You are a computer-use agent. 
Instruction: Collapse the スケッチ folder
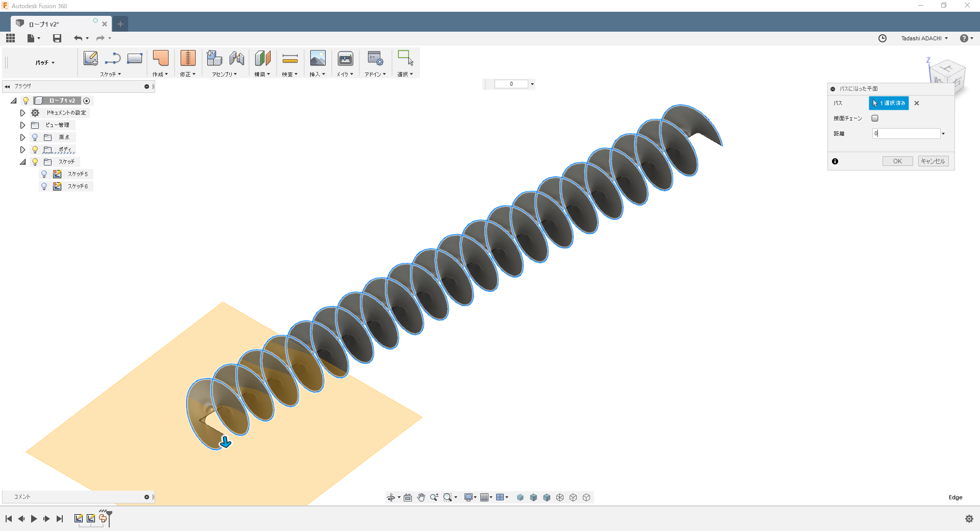click(x=22, y=162)
